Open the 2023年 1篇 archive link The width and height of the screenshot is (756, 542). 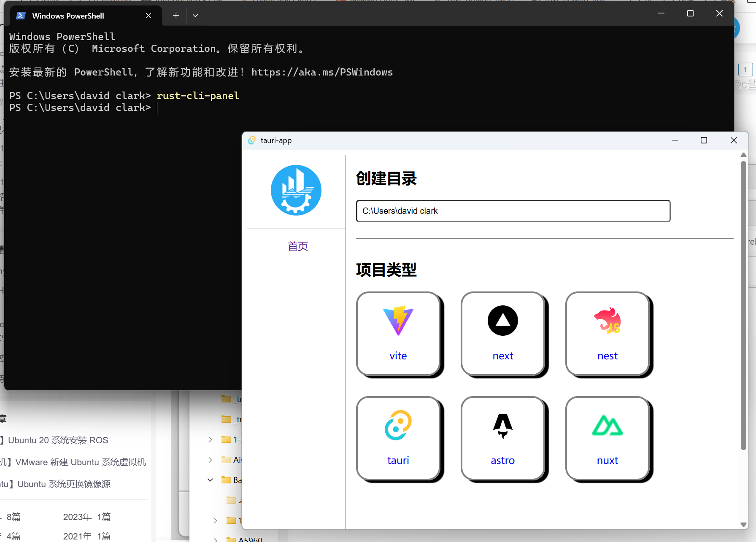[87, 517]
